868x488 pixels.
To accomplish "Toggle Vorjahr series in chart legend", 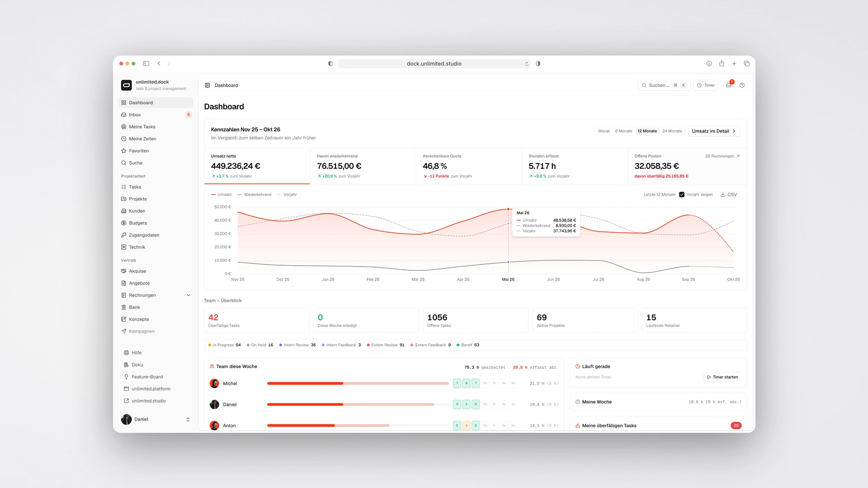I will coord(287,195).
